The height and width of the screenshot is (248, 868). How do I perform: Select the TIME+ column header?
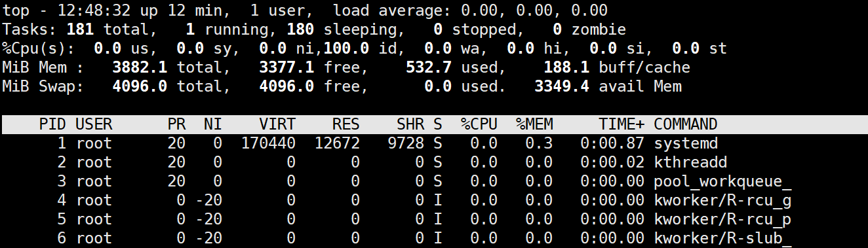click(621, 124)
